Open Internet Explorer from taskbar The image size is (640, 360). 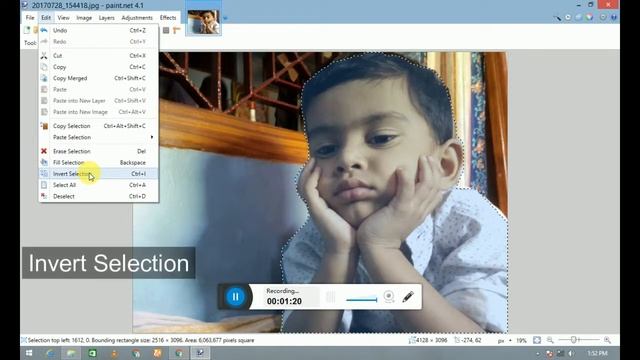tap(50, 353)
